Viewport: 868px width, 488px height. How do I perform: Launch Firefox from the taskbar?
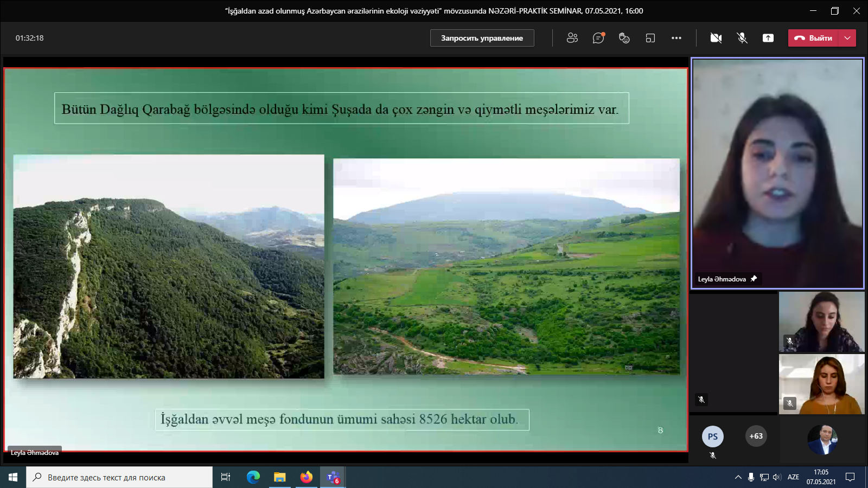[x=307, y=477]
